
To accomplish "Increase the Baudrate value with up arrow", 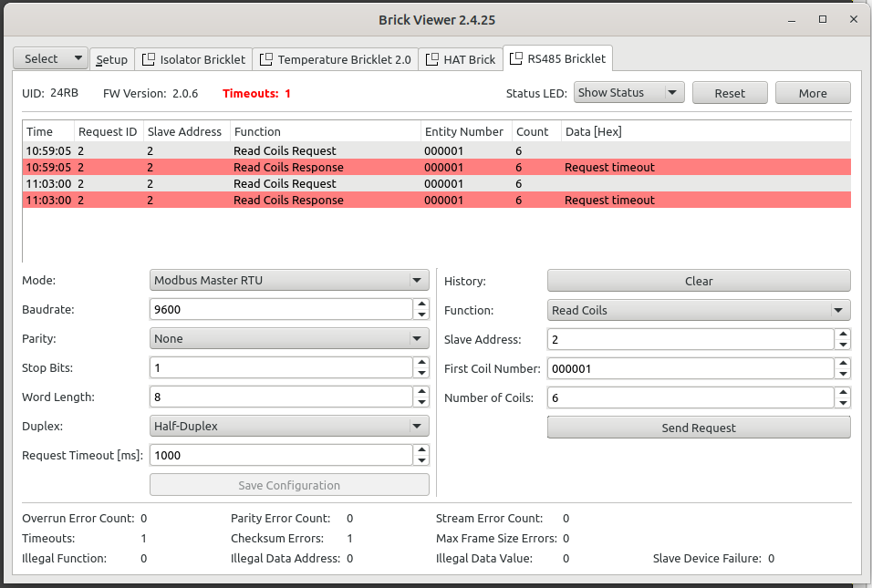I will pos(421,304).
